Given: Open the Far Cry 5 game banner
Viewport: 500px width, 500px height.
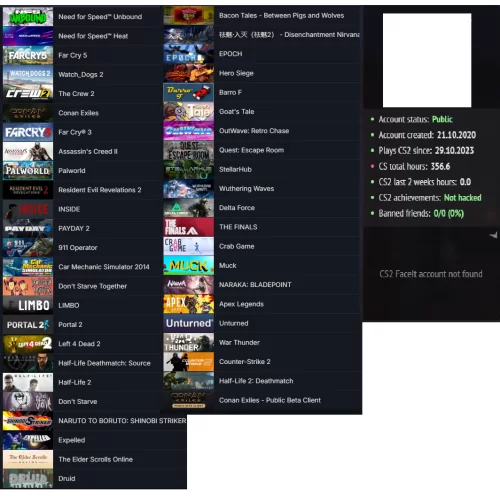Looking at the screenshot, I should [x=28, y=55].
